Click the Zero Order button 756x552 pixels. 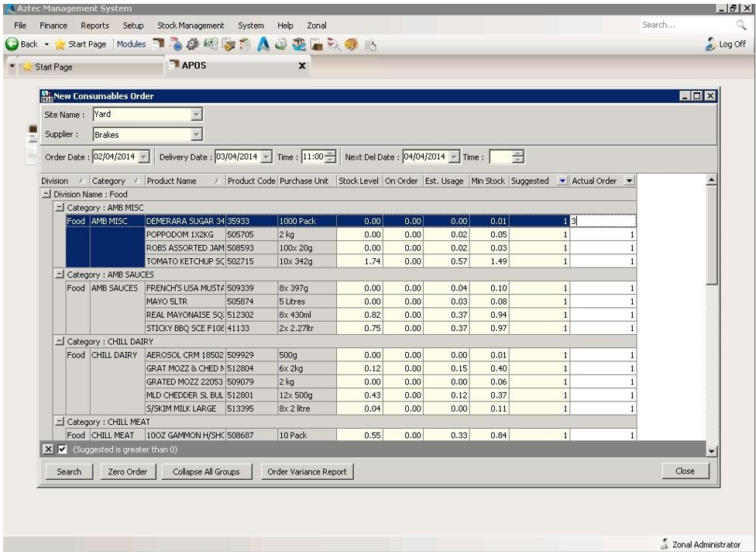(x=128, y=471)
